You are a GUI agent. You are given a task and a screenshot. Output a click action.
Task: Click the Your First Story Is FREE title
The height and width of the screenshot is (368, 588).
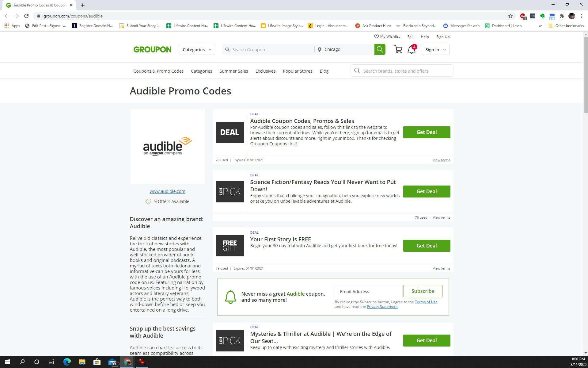tap(280, 240)
